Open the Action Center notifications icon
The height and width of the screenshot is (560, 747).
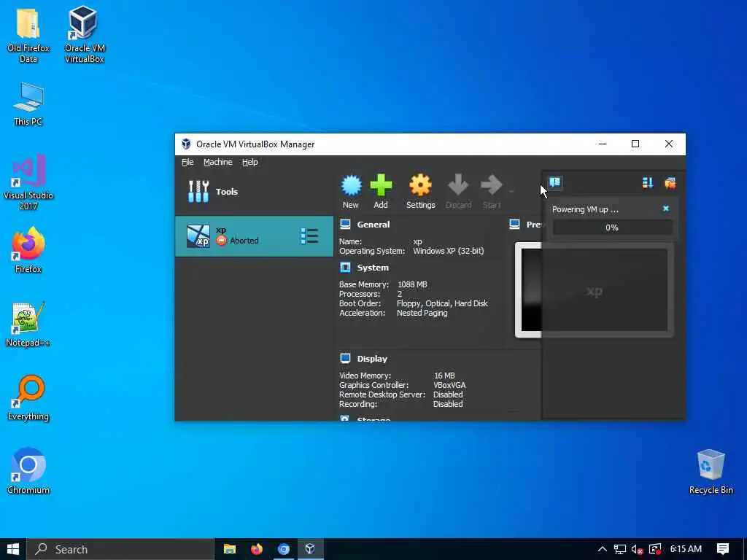723,549
